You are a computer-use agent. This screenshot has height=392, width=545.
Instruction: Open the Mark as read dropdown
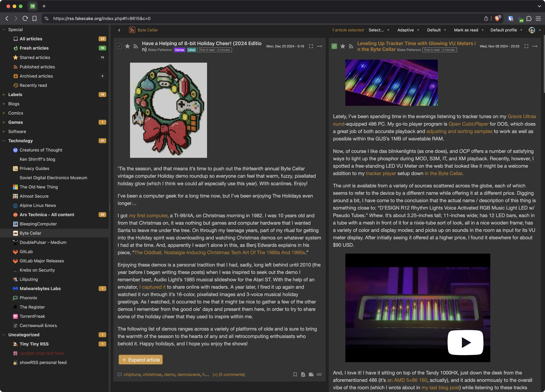(x=468, y=30)
